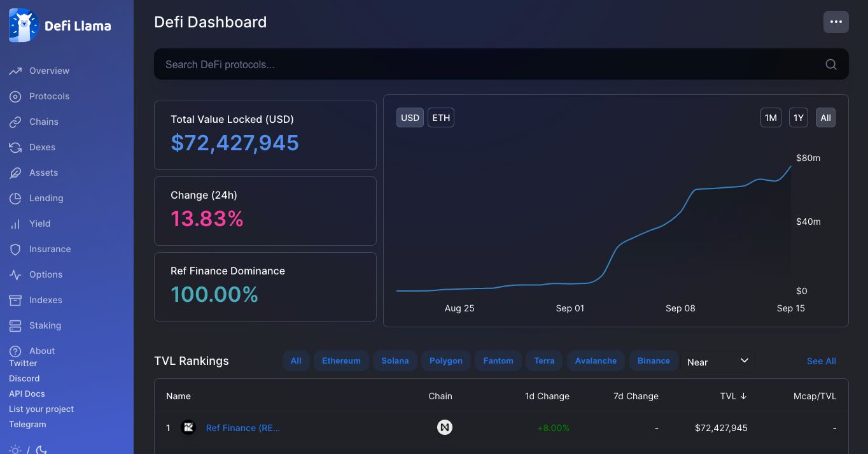868x454 pixels.
Task: Click the TVL Rankings heading
Action: tap(192, 361)
